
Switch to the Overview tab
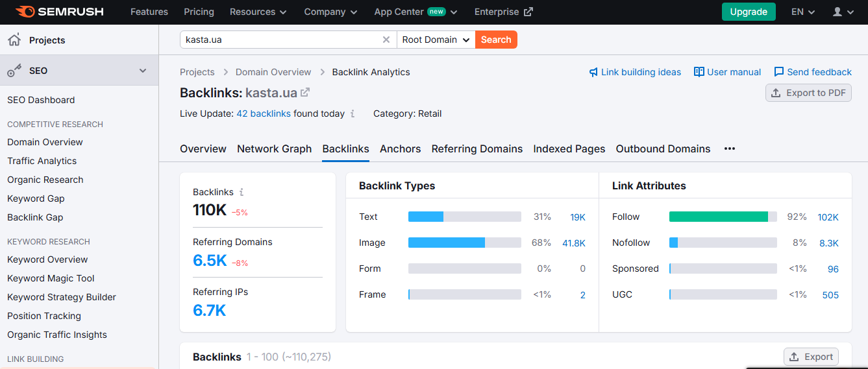[203, 149]
